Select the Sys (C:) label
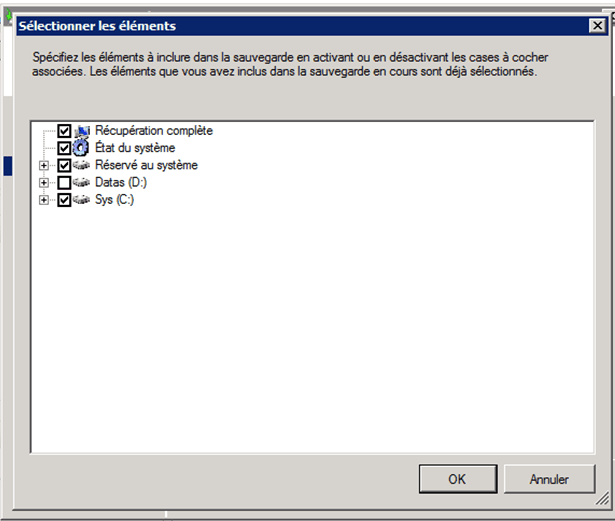Viewport: 615px width, 521px height. [x=115, y=200]
